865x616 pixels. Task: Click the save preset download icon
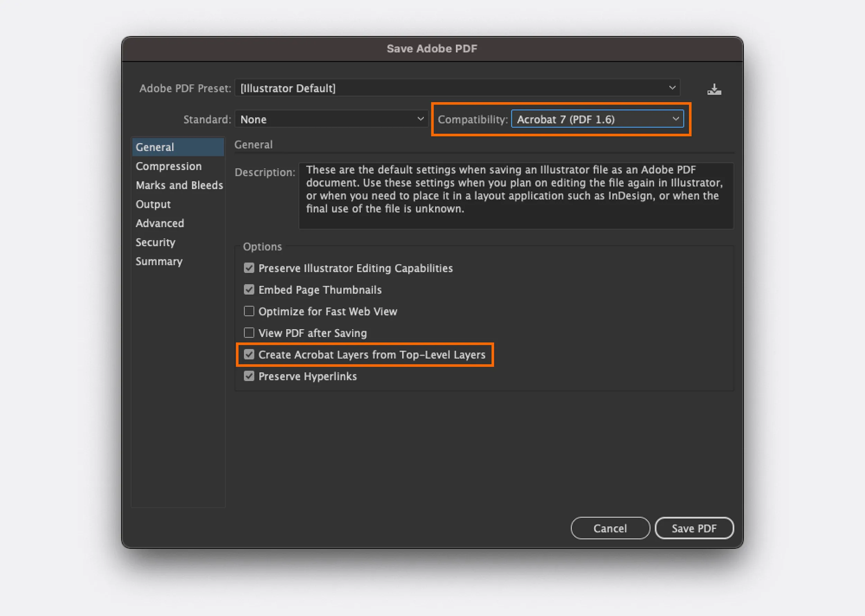(x=714, y=90)
